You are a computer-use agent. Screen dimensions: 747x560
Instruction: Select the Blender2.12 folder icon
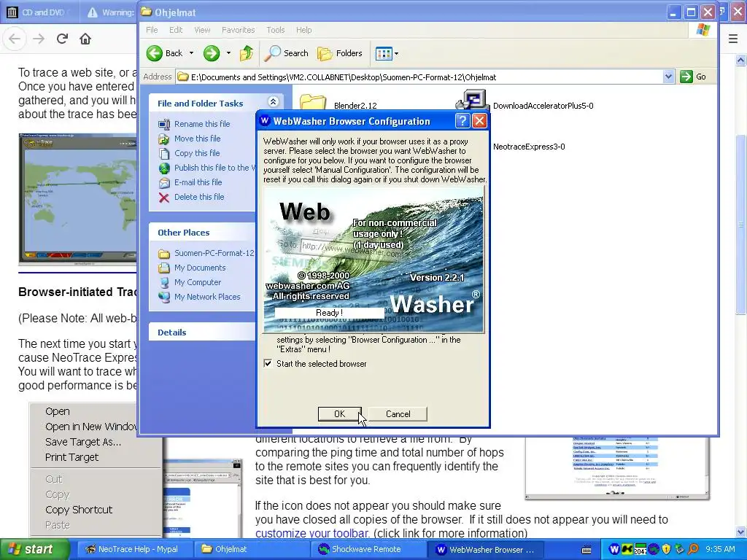click(x=312, y=102)
